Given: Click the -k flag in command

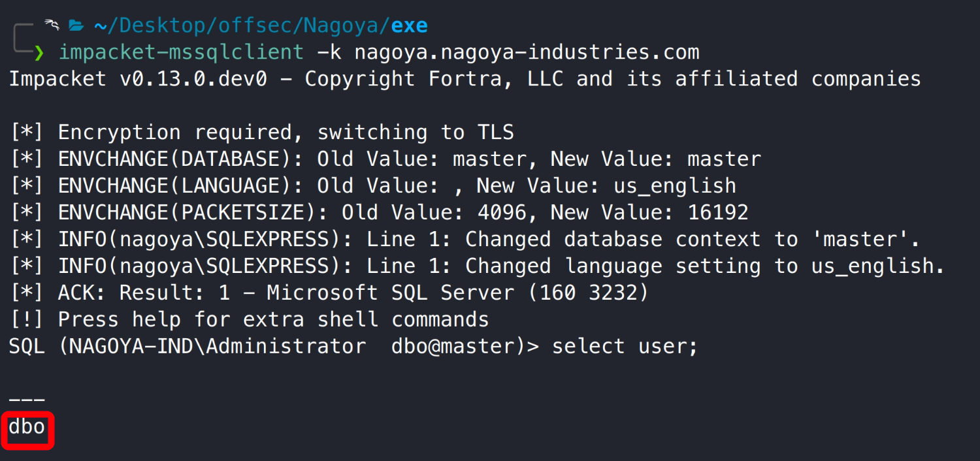Looking at the screenshot, I should 329,52.
